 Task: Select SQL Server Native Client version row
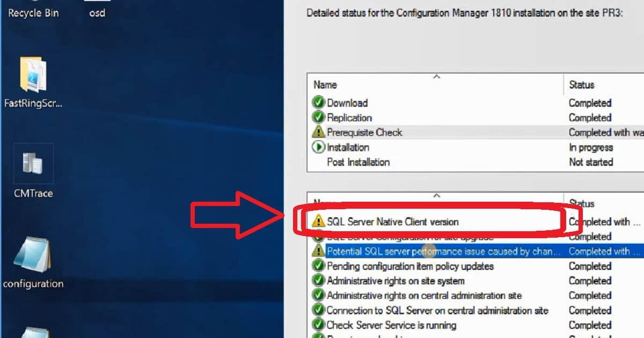coord(475,221)
